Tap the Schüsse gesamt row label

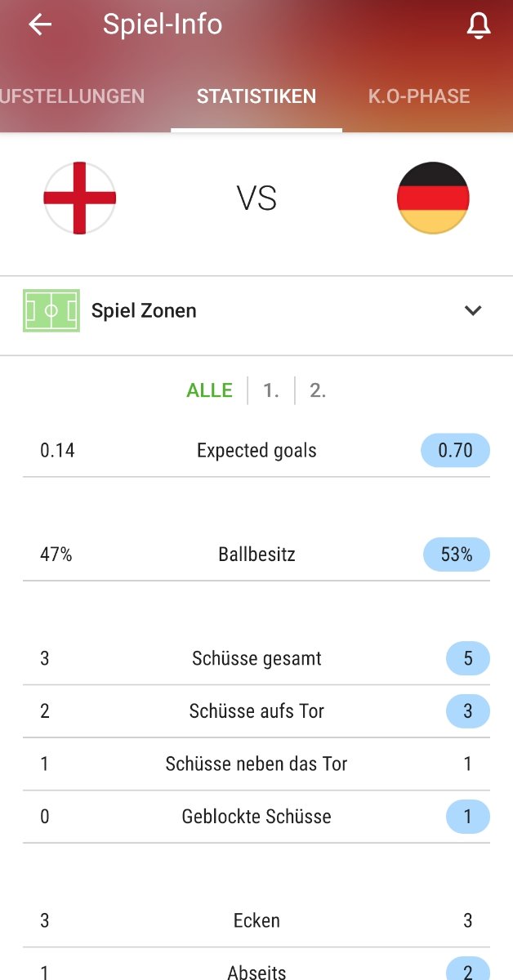(256, 658)
